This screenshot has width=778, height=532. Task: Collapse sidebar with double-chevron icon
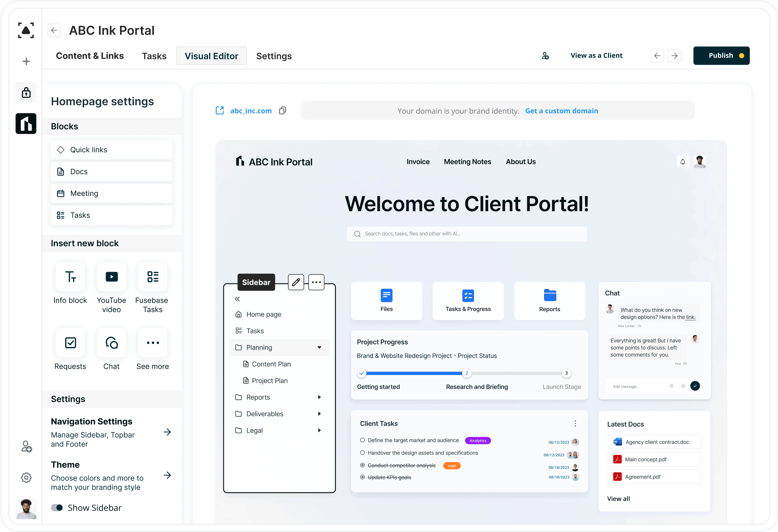[x=237, y=299]
